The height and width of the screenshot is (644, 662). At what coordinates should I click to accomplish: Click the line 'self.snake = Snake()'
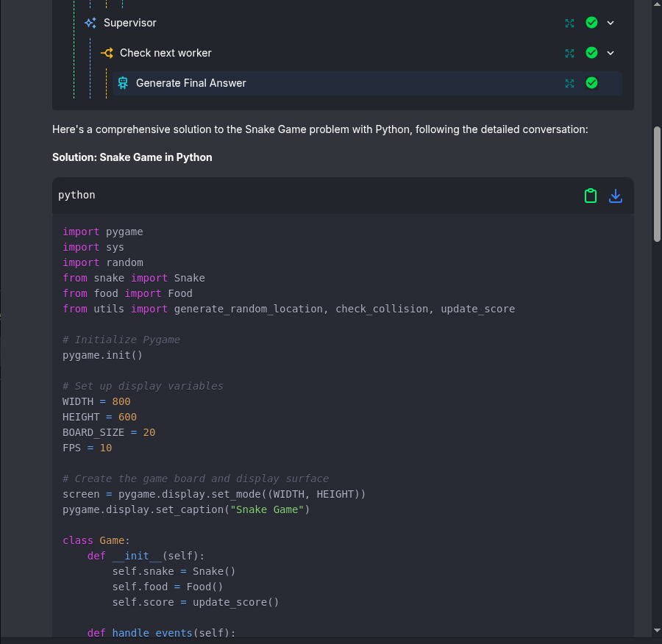point(174,571)
